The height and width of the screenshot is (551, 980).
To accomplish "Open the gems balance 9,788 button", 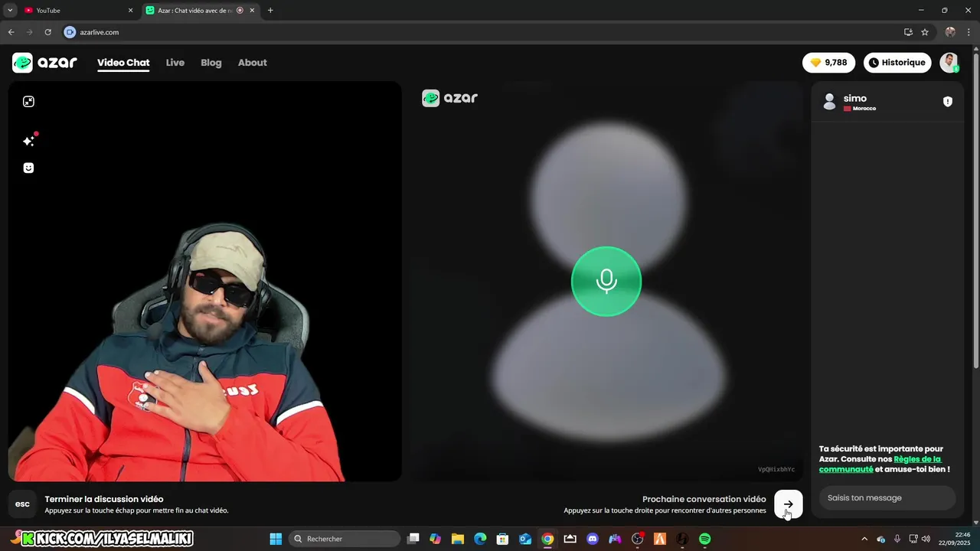I will [828, 63].
